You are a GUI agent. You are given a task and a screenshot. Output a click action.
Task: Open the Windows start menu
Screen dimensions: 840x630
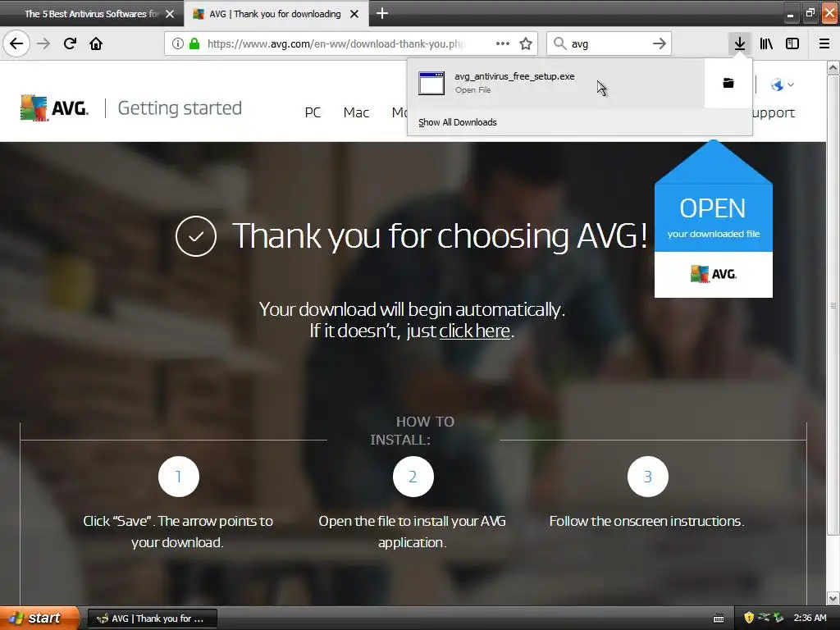[x=39, y=619]
